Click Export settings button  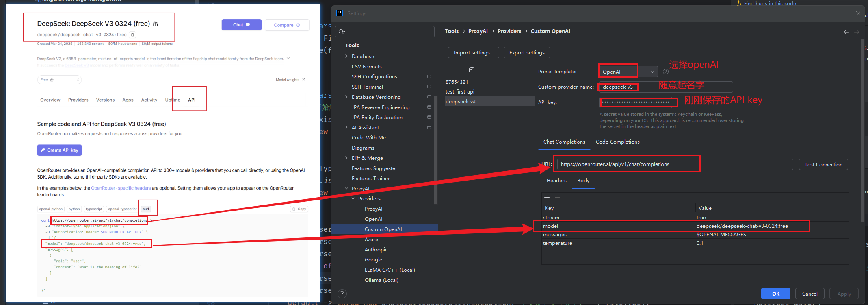527,53
